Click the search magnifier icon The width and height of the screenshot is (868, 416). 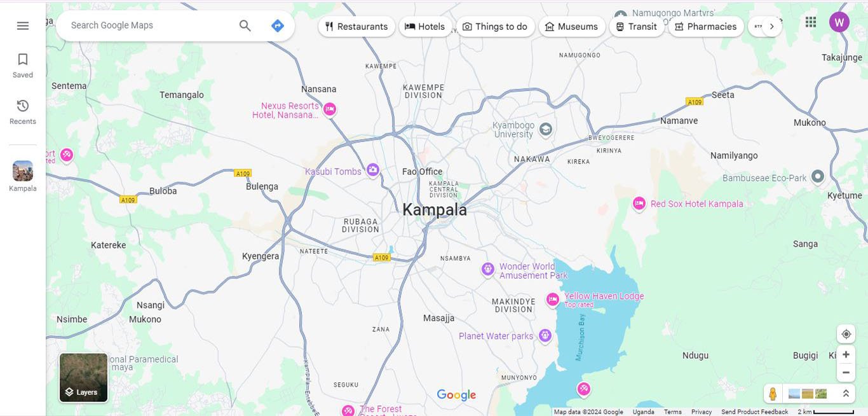tap(245, 25)
